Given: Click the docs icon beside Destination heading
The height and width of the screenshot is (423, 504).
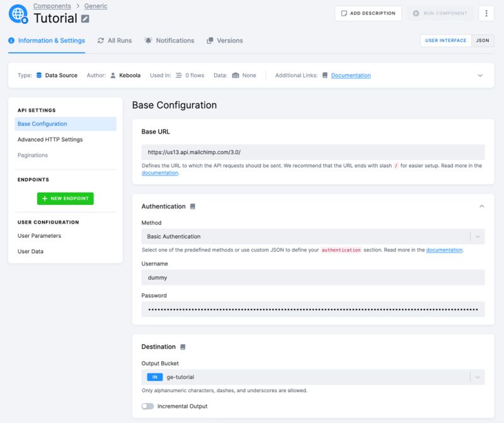Looking at the screenshot, I should [183, 346].
